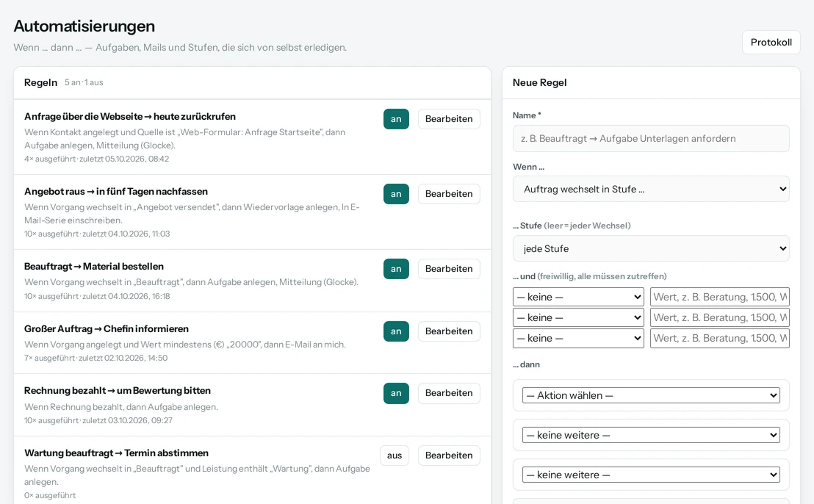Viewport: 814px width, 504px height.
Task: Focus the new rule Name field
Action: 651,139
